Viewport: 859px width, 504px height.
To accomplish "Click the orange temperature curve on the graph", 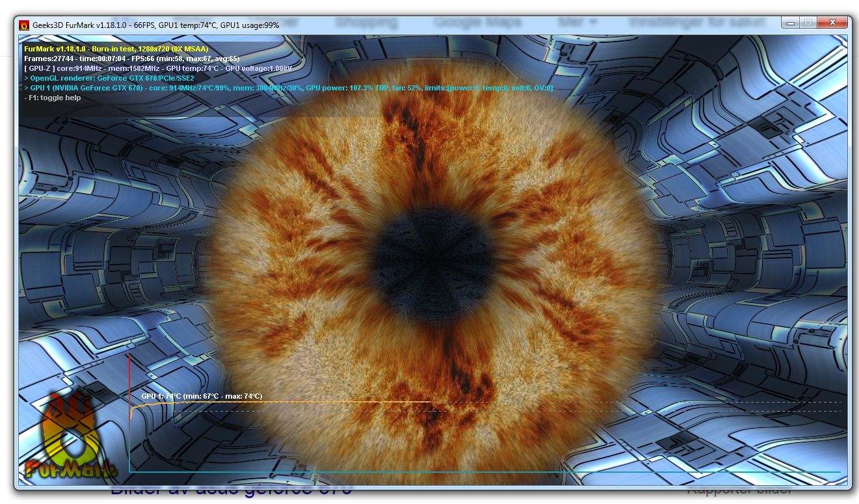I will click(280, 403).
